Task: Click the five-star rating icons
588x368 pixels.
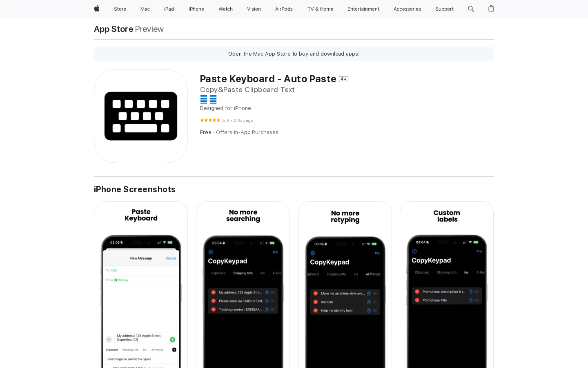Action: [210, 120]
